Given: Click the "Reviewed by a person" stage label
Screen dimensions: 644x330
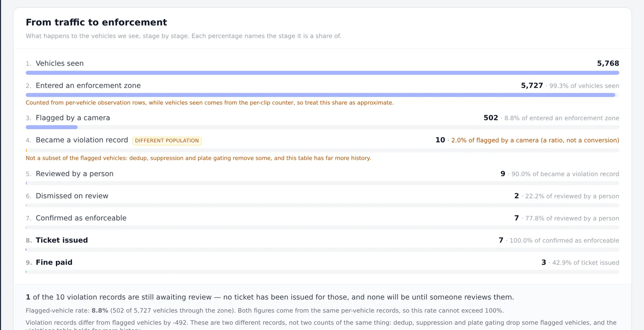Looking at the screenshot, I should (74, 173).
